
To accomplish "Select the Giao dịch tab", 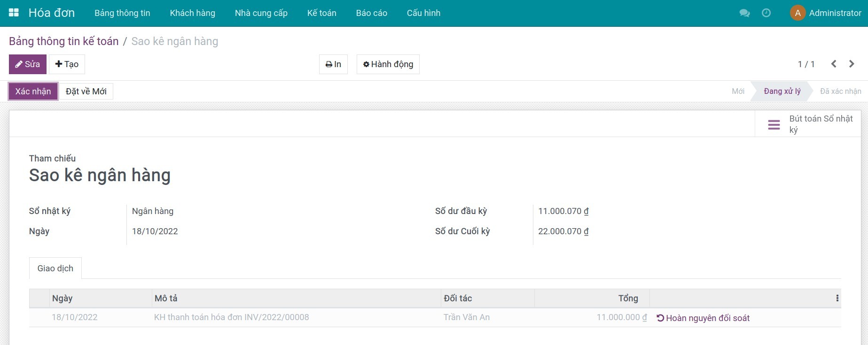I will (55, 268).
